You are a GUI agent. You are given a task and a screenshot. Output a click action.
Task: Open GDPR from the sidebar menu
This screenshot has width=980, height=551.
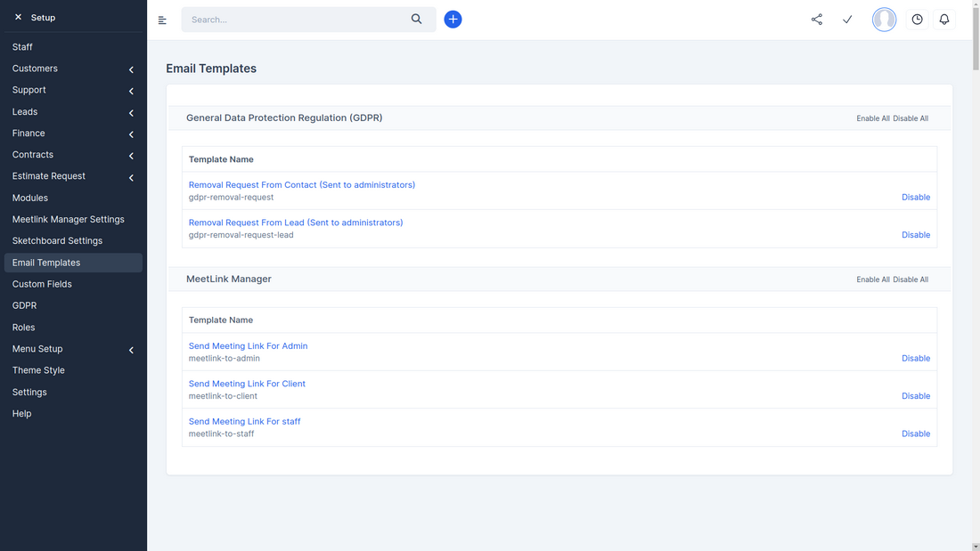tap(24, 305)
